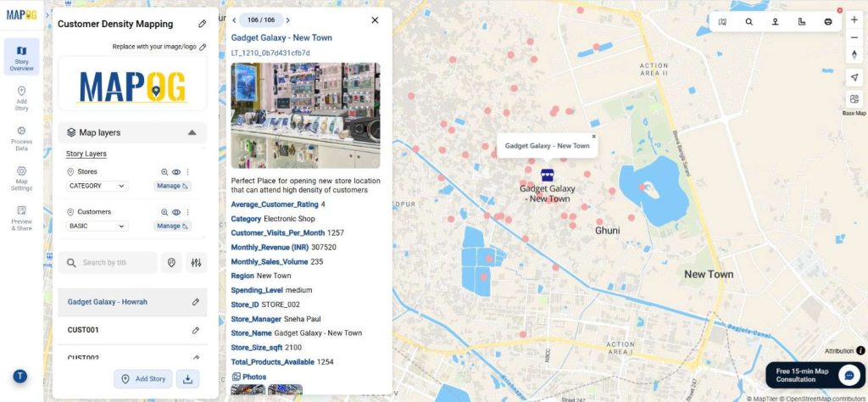Click Manage for the Stores layer
Viewport: 868px width, 402px height.
(172, 186)
